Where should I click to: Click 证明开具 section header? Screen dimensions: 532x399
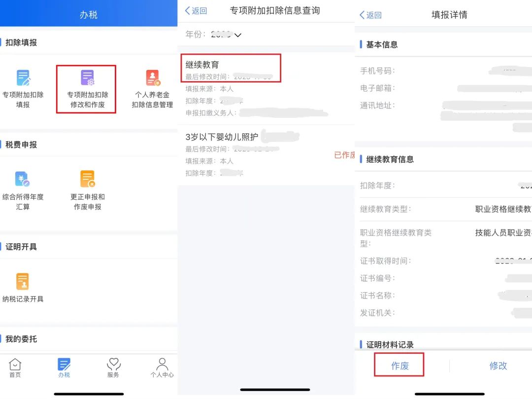pyautogui.click(x=21, y=247)
